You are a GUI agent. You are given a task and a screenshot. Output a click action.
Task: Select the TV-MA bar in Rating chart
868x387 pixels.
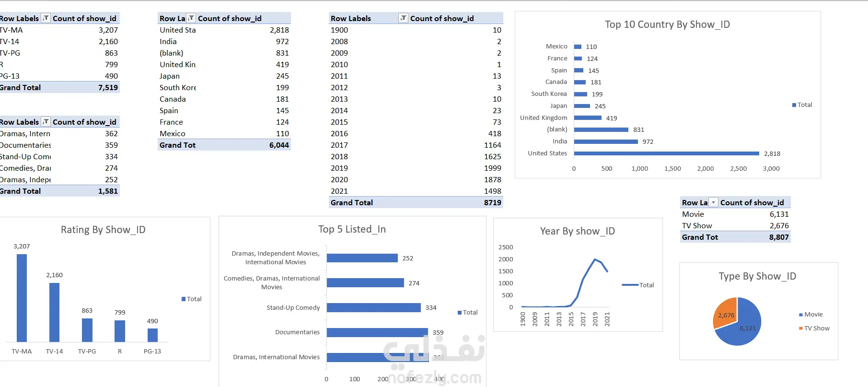pyautogui.click(x=22, y=298)
